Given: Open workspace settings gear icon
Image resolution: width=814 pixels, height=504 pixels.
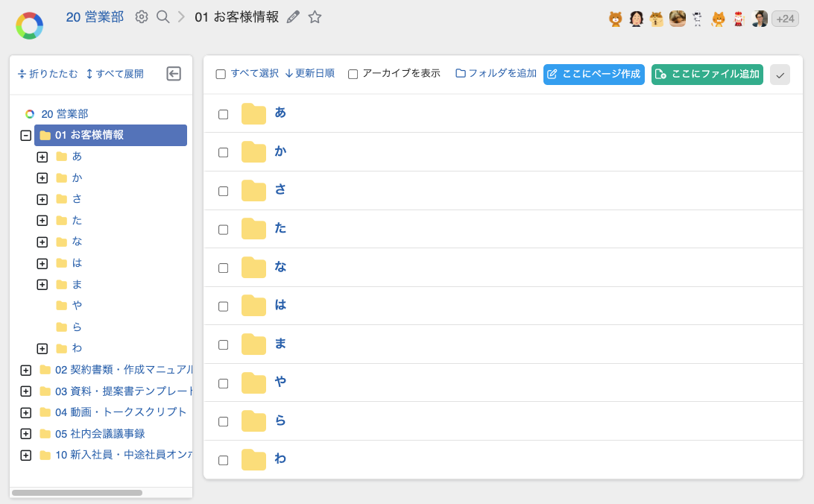Looking at the screenshot, I should pyautogui.click(x=142, y=17).
